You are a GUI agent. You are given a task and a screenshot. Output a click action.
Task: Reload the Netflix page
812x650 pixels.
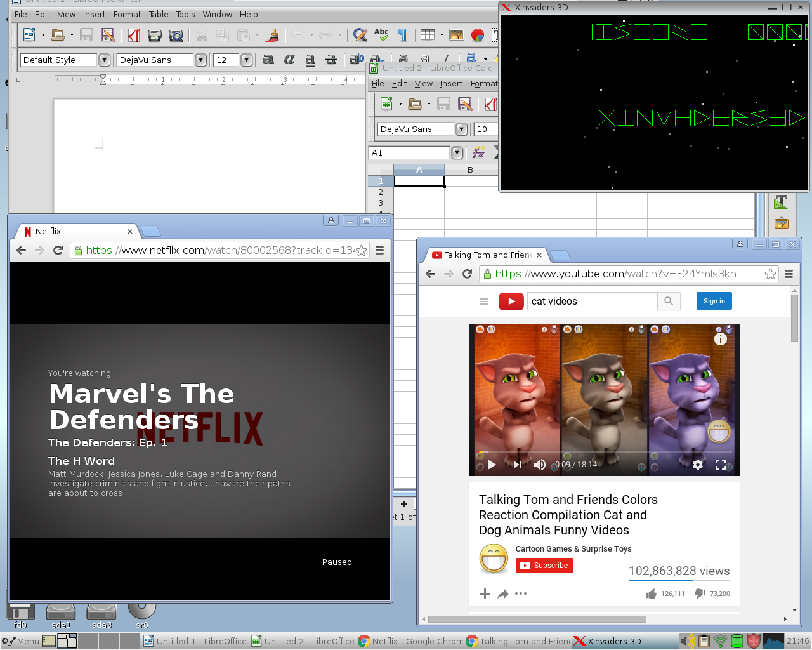pos(58,250)
